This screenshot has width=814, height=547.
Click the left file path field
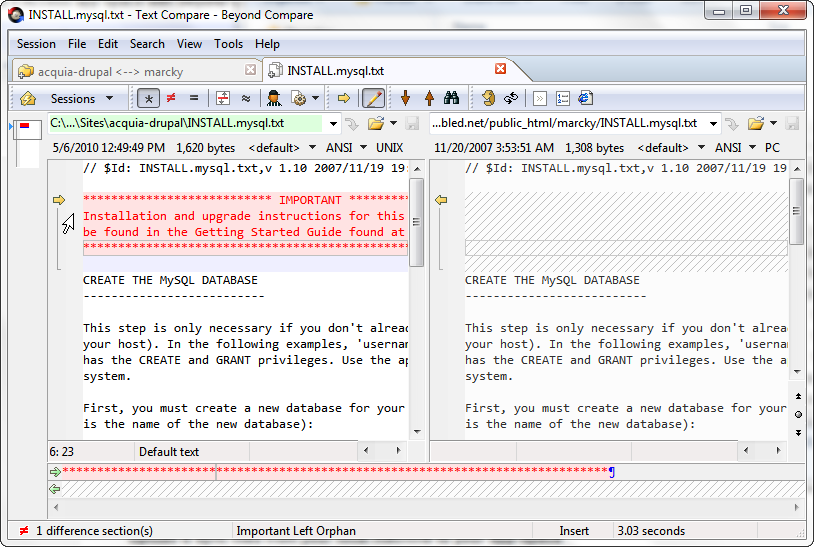pos(186,124)
